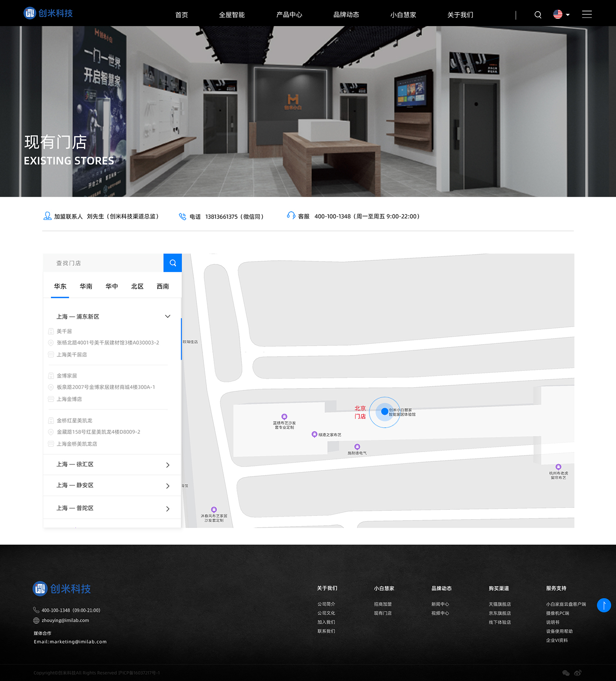Open the 天猫旗舰店 footer link
The height and width of the screenshot is (681, 616).
click(499, 604)
